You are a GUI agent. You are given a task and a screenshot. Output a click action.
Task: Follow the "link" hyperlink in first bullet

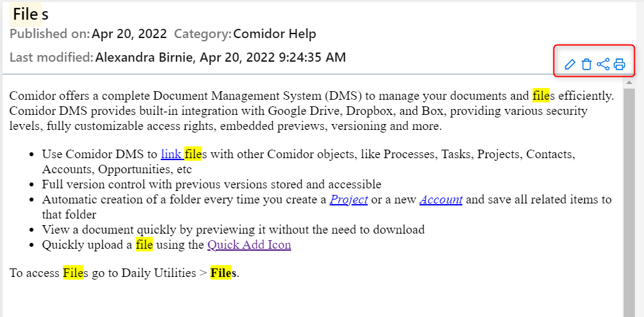coord(171,155)
